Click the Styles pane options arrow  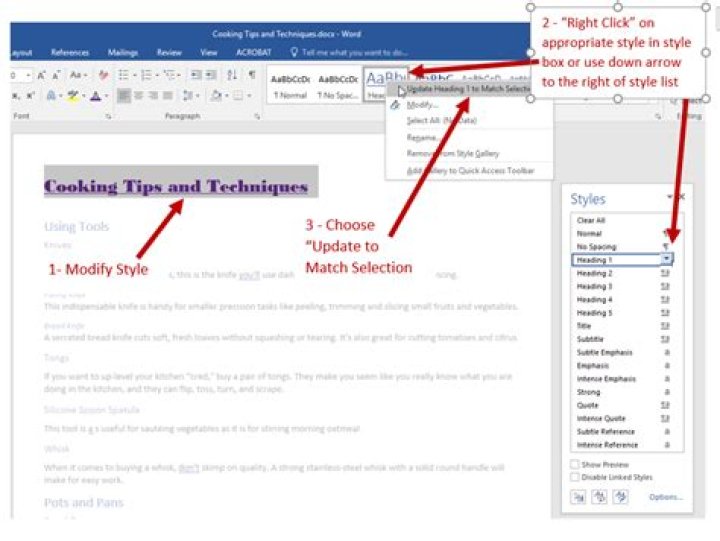[670, 197]
